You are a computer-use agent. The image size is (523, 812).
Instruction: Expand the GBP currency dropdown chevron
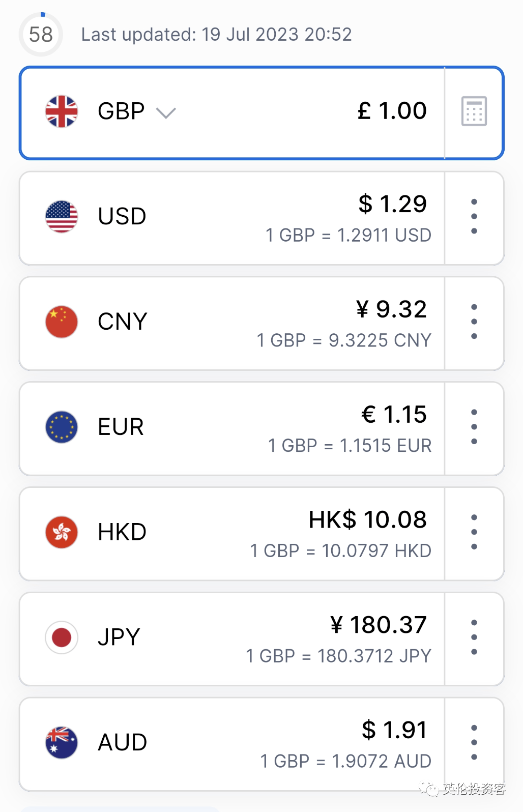tap(166, 112)
